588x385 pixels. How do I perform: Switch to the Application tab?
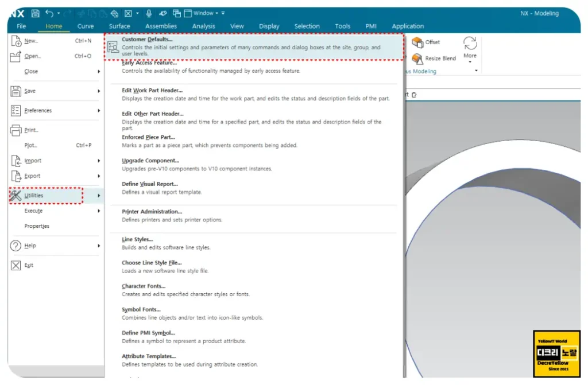click(408, 26)
